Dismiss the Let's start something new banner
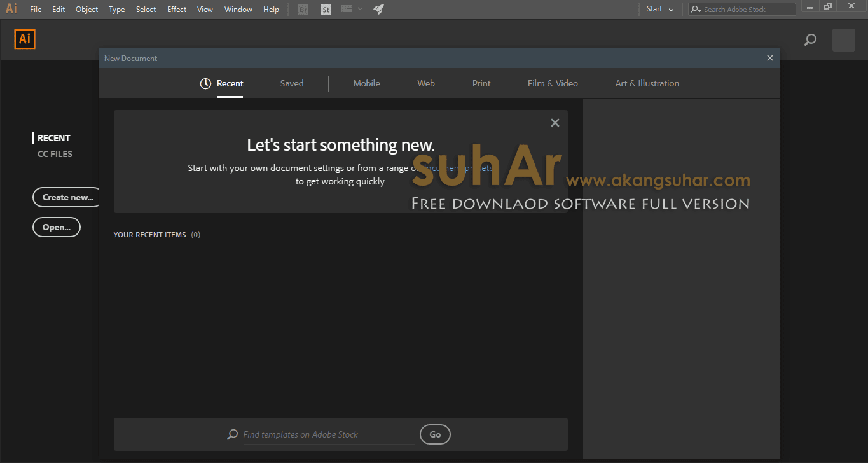Image resolution: width=868 pixels, height=463 pixels. (555, 123)
